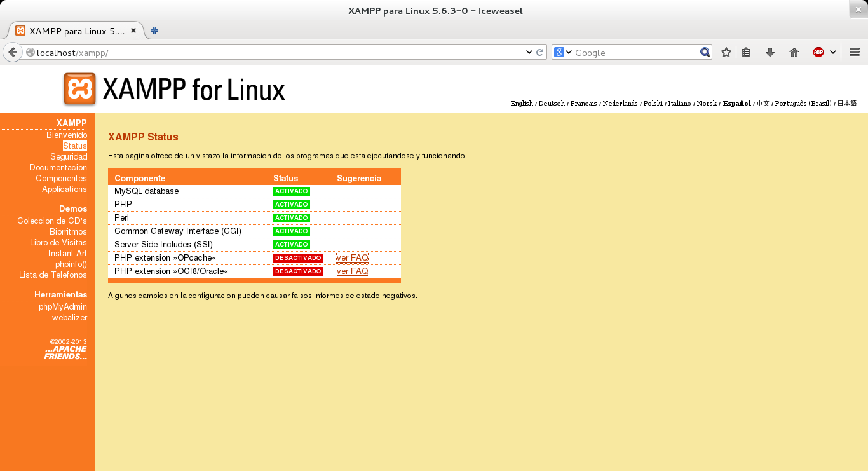Click the Perl row ACTIVADO badge

pyautogui.click(x=292, y=218)
